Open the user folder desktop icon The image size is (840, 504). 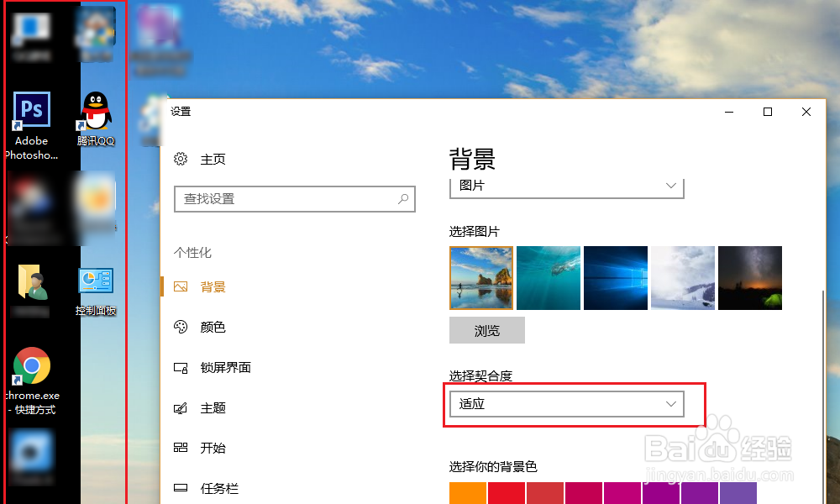pos(32,281)
